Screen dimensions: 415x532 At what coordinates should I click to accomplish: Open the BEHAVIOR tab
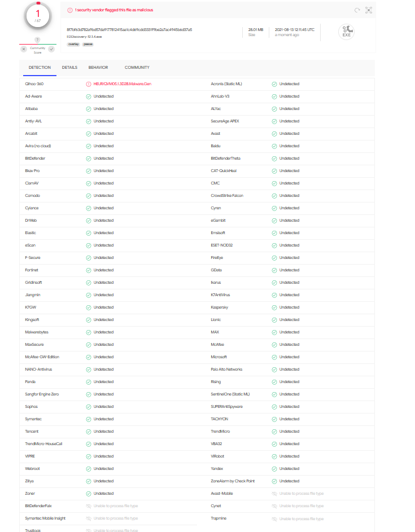[x=98, y=67]
